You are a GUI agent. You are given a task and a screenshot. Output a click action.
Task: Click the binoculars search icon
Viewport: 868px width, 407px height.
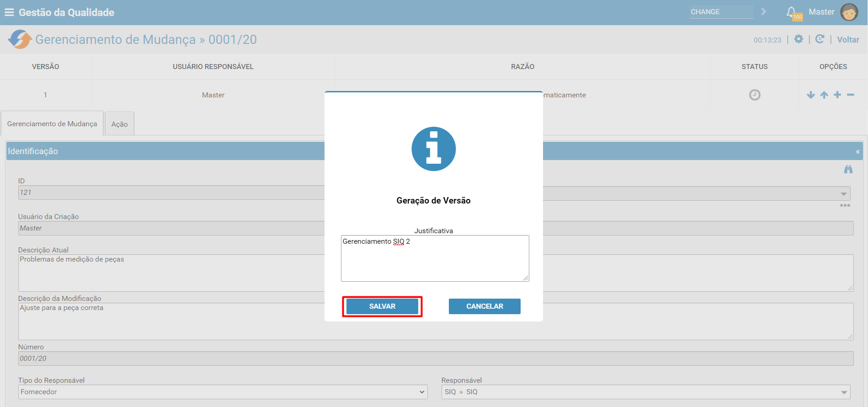tap(848, 169)
